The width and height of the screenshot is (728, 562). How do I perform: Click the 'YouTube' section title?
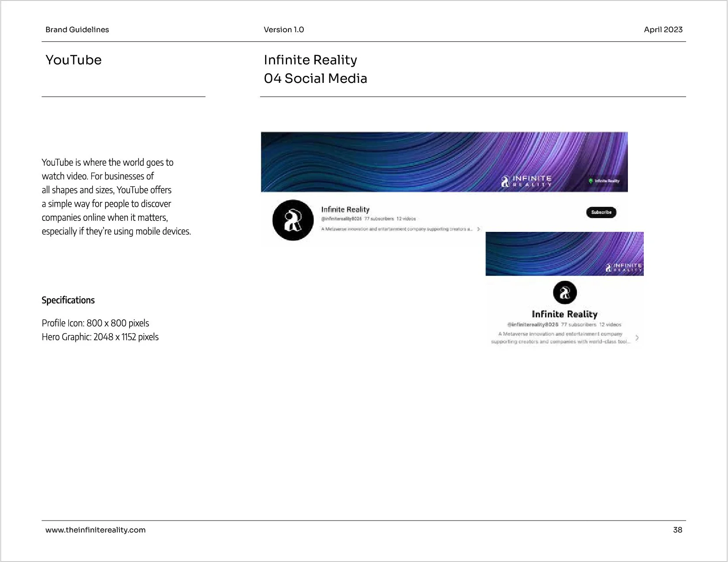click(x=74, y=60)
